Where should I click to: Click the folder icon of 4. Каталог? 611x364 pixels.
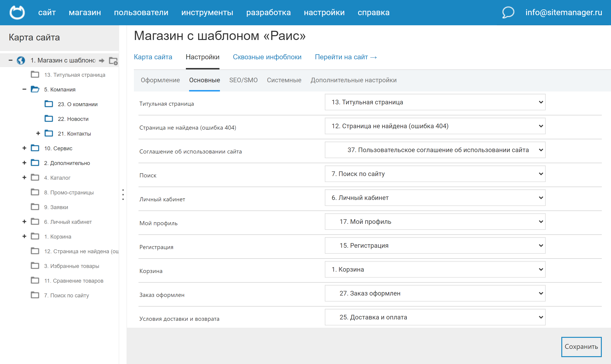[35, 178]
